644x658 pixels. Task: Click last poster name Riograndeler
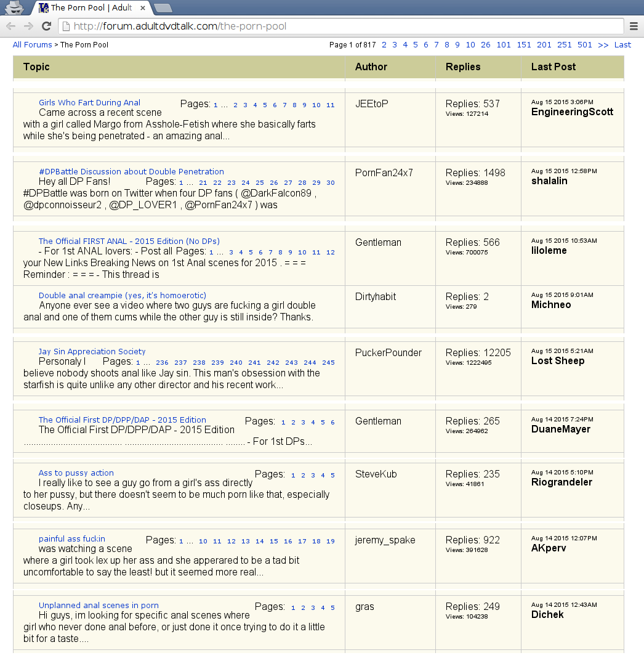coord(561,482)
